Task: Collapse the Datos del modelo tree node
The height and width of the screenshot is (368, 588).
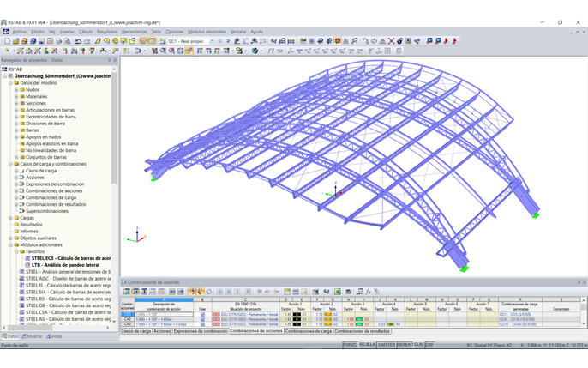Action: [10, 83]
